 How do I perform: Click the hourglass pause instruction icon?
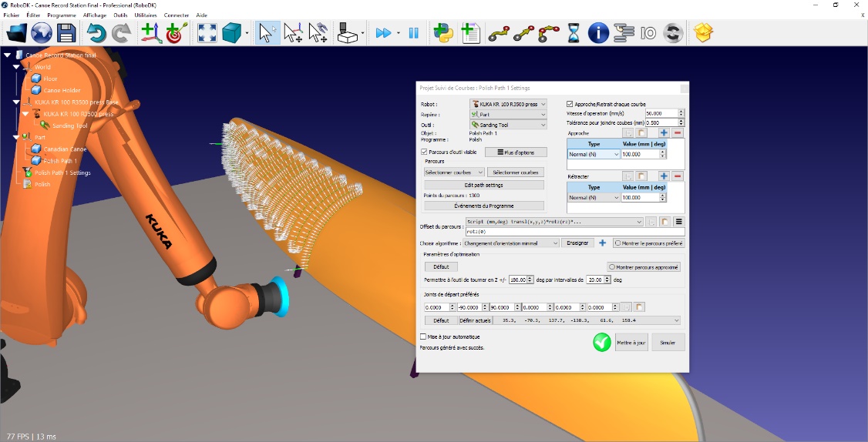[574, 33]
